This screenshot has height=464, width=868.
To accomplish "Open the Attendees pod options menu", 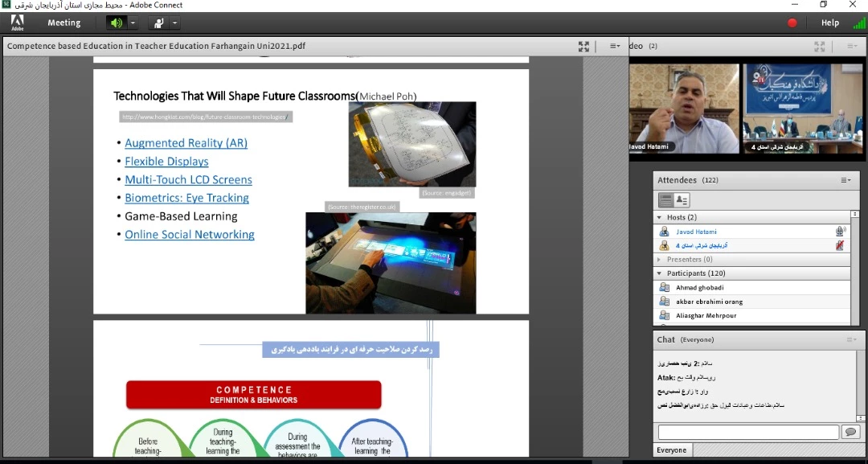I will tap(845, 180).
